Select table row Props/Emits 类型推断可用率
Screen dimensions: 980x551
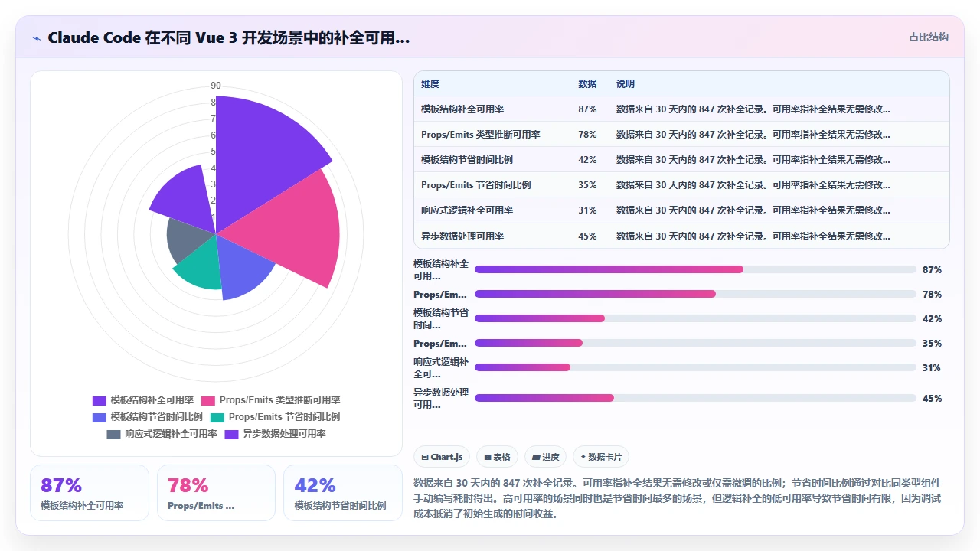click(x=681, y=135)
